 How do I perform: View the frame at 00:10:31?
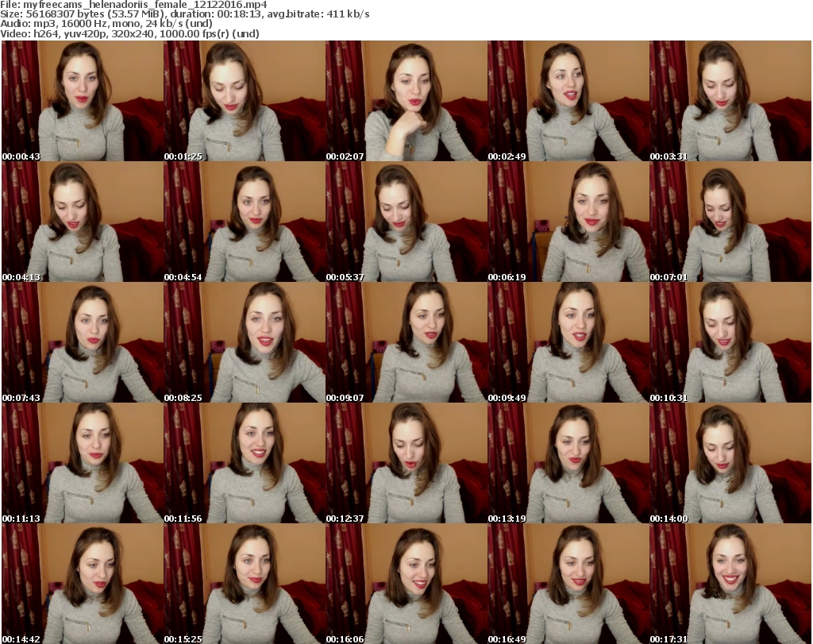point(730,343)
